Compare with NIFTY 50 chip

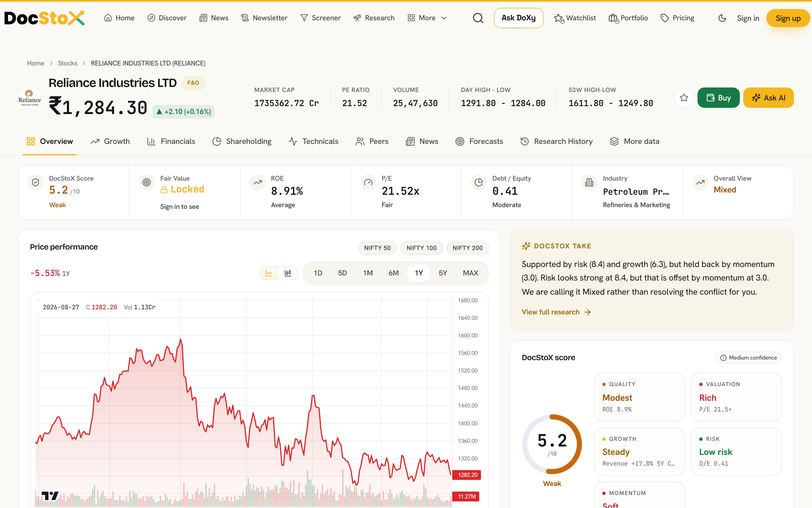tap(377, 248)
